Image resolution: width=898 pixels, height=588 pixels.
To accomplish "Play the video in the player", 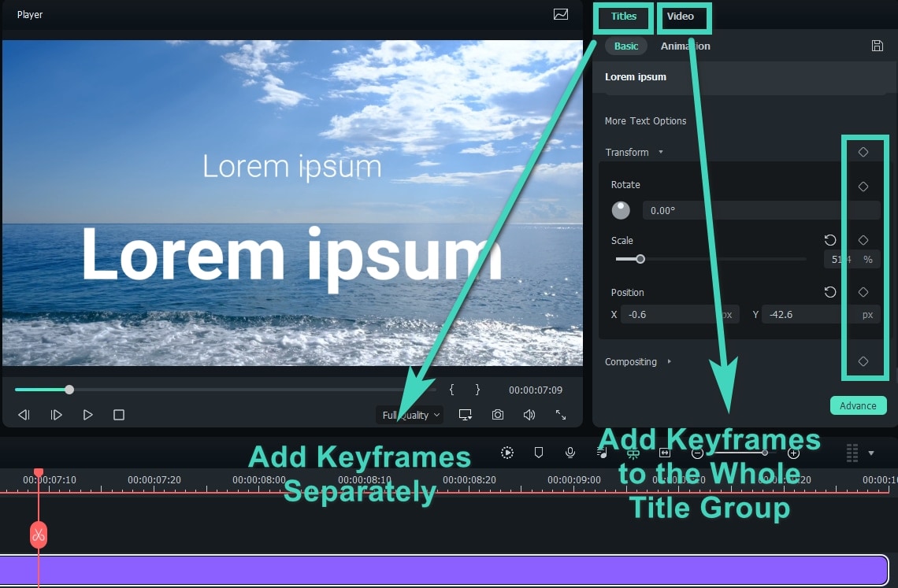I will pos(87,415).
